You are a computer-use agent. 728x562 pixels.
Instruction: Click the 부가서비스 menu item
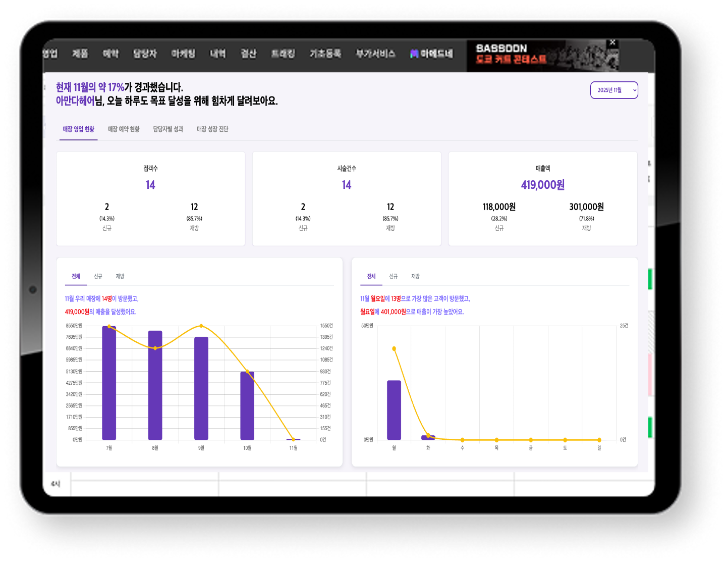pyautogui.click(x=375, y=54)
